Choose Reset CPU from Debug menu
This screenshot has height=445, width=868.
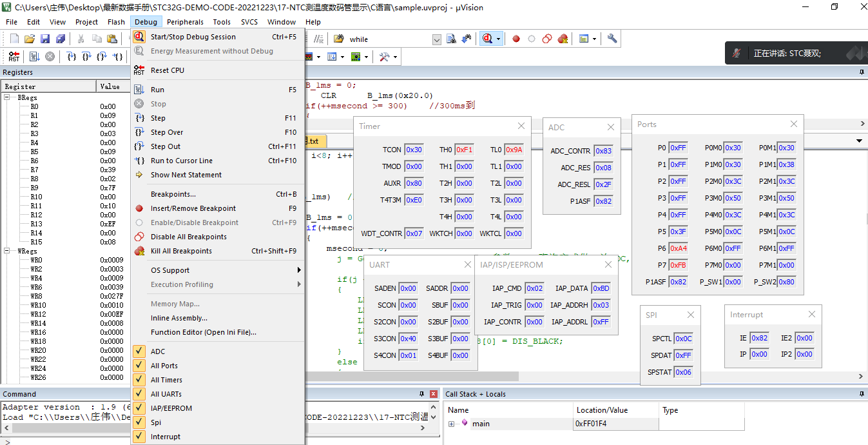[x=218, y=70]
